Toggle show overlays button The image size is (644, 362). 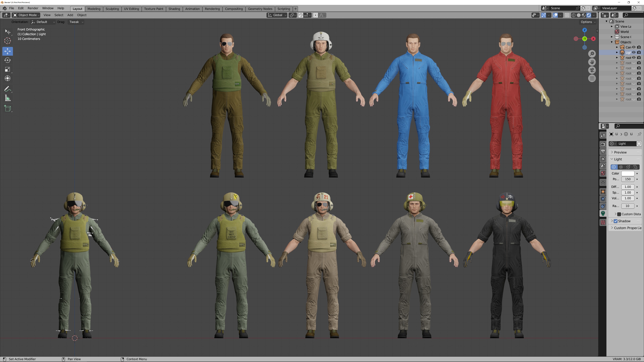555,15
